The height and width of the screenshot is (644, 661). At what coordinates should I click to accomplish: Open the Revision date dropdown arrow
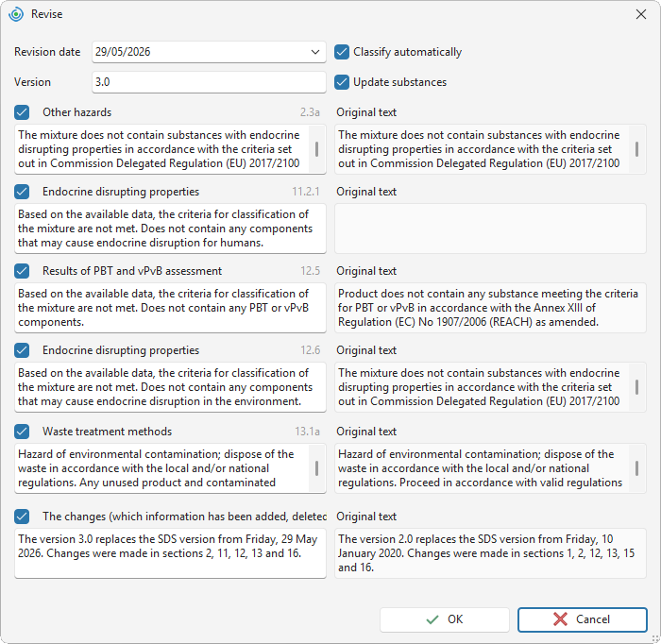[x=314, y=52]
